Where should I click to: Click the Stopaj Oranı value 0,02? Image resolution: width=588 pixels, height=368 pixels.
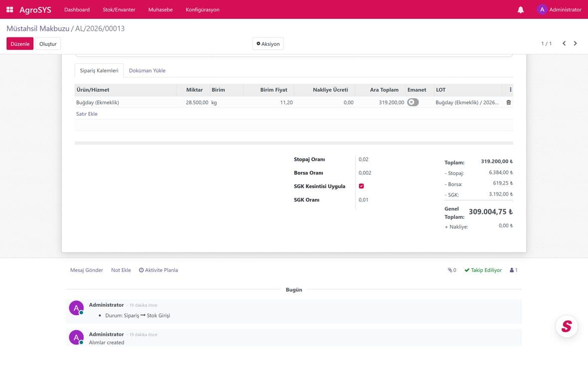363,160
